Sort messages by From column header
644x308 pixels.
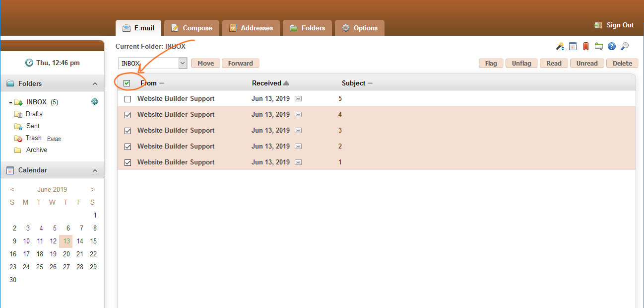pyautogui.click(x=148, y=83)
